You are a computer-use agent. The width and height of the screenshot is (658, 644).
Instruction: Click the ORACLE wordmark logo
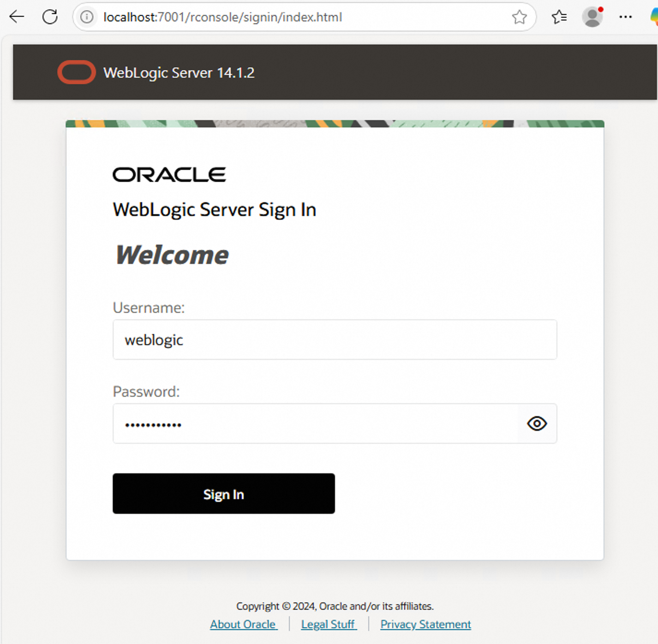[169, 175]
